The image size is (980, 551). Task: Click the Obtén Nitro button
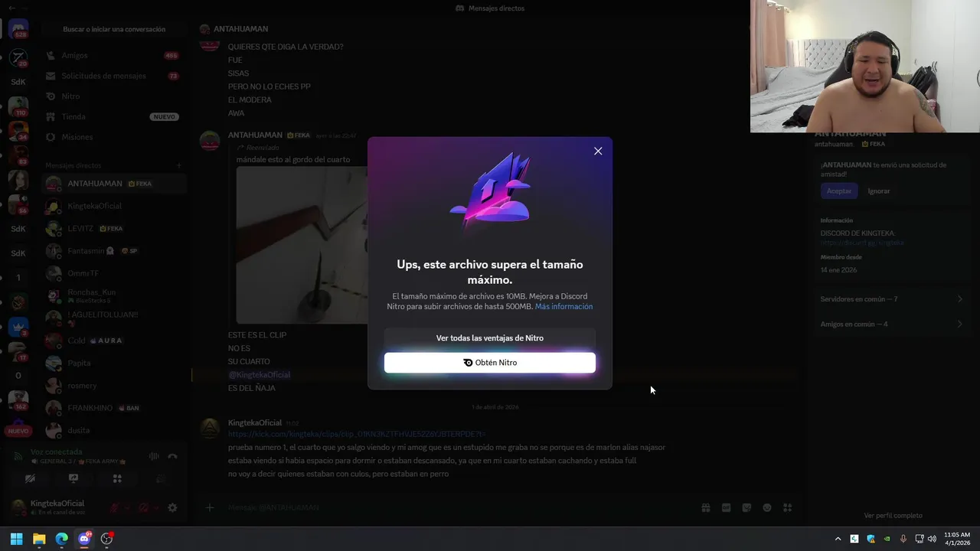coord(490,363)
